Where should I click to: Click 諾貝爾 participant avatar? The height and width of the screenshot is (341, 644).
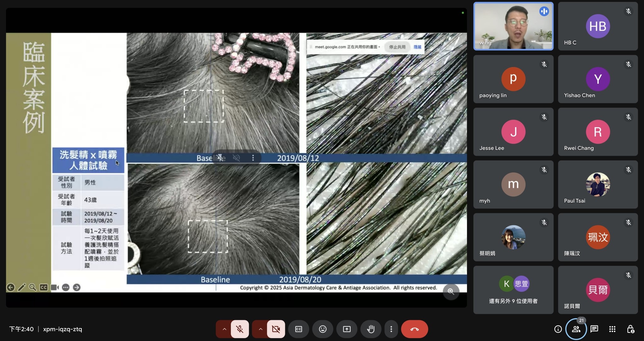[598, 290]
